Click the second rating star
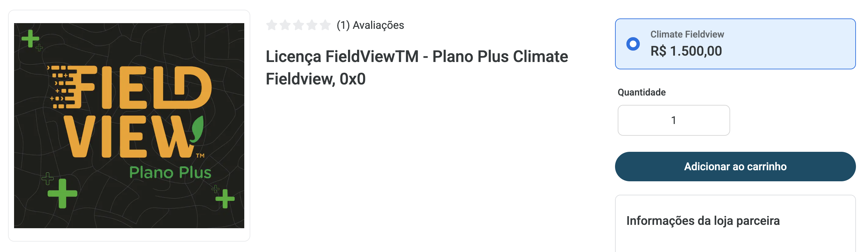This screenshot has height=252, width=868. [x=285, y=25]
